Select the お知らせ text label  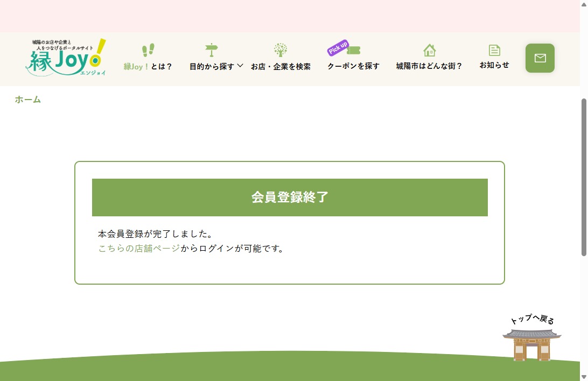click(494, 65)
